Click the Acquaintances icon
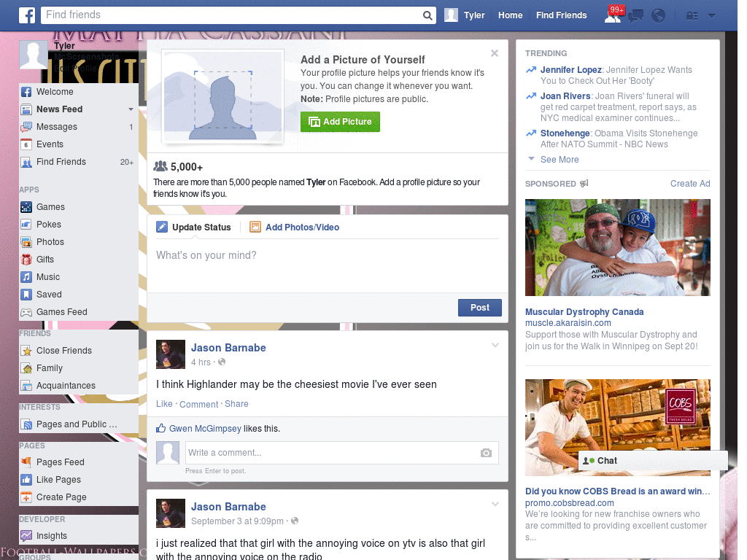The width and height of the screenshot is (747, 560). [26, 386]
